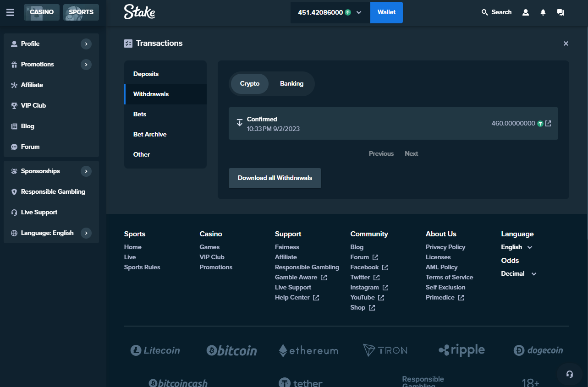This screenshot has height=387, width=588.
Task: Select the Bets tab
Action: pos(165,114)
